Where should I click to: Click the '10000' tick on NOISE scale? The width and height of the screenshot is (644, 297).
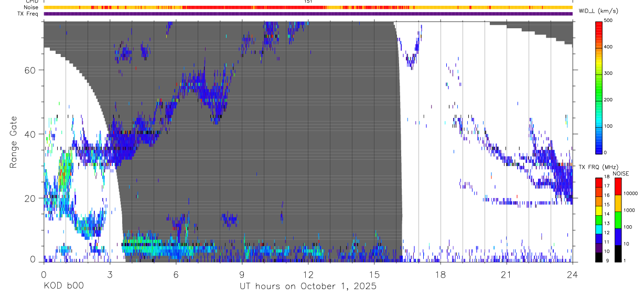coord(631,193)
